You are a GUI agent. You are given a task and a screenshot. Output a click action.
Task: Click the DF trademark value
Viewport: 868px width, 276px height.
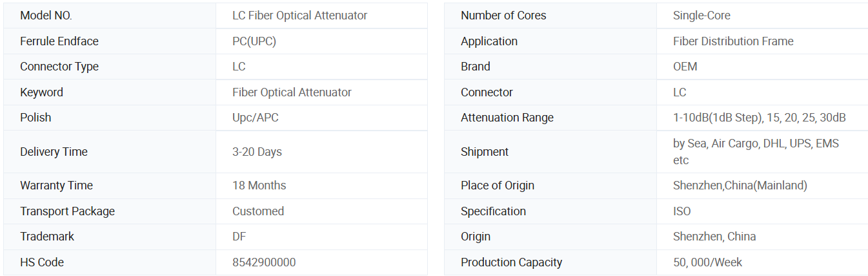coord(239,237)
